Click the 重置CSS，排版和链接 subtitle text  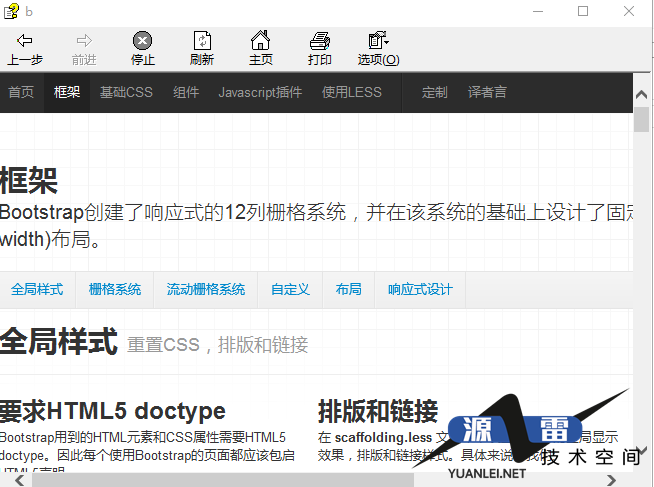click(217, 345)
